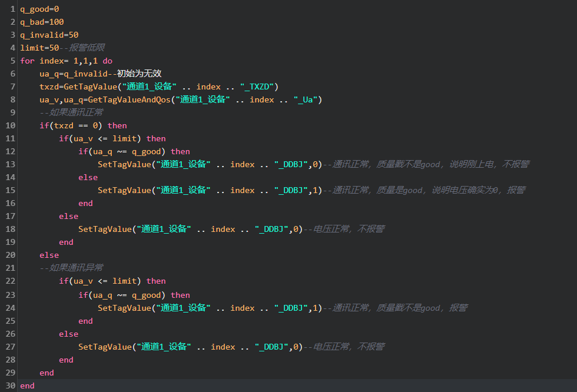Click the 'do' keyword on line 5

point(107,61)
